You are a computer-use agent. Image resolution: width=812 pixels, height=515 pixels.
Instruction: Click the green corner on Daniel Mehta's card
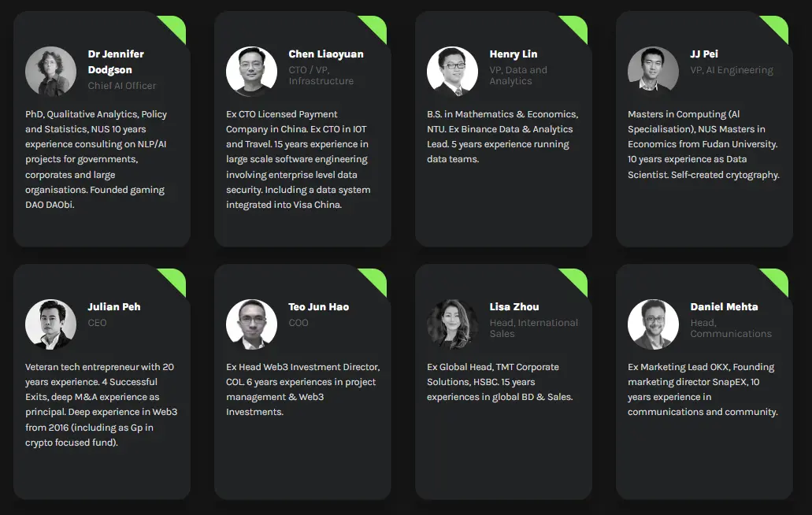[x=778, y=279]
